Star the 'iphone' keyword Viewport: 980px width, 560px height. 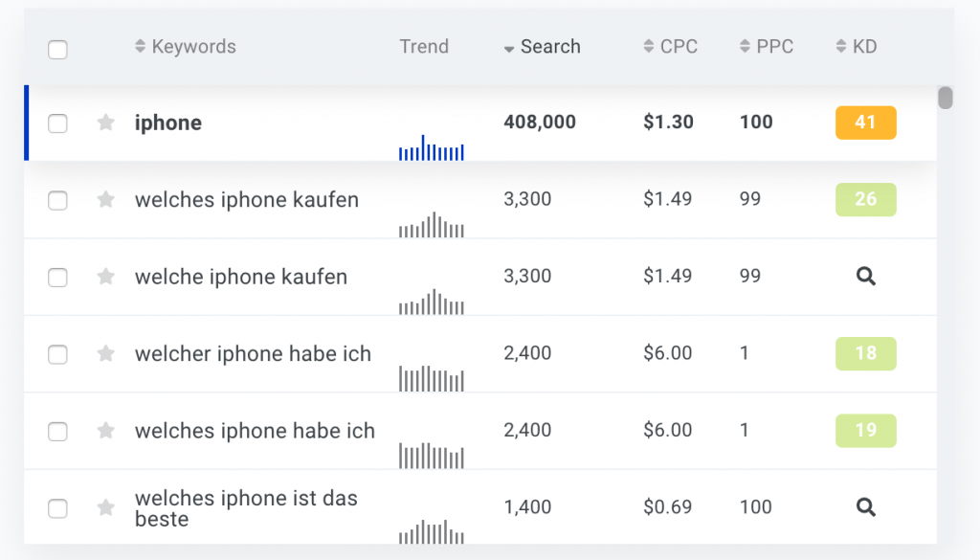click(x=106, y=123)
